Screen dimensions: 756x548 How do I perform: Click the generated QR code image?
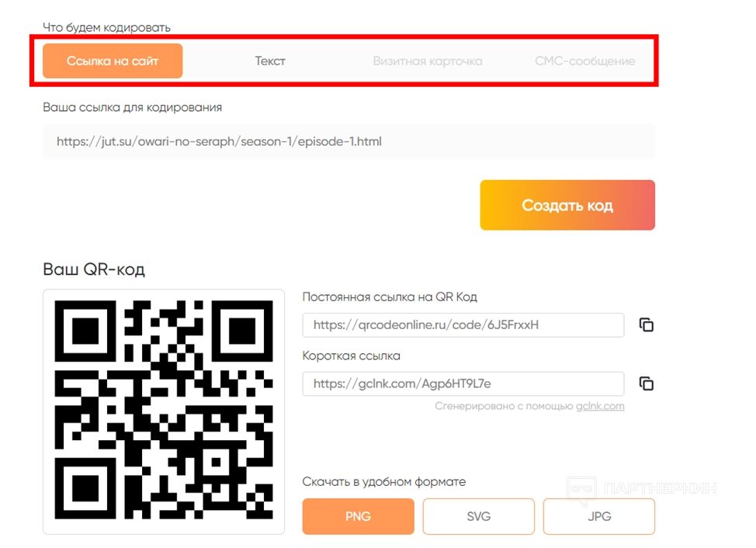pos(164,411)
